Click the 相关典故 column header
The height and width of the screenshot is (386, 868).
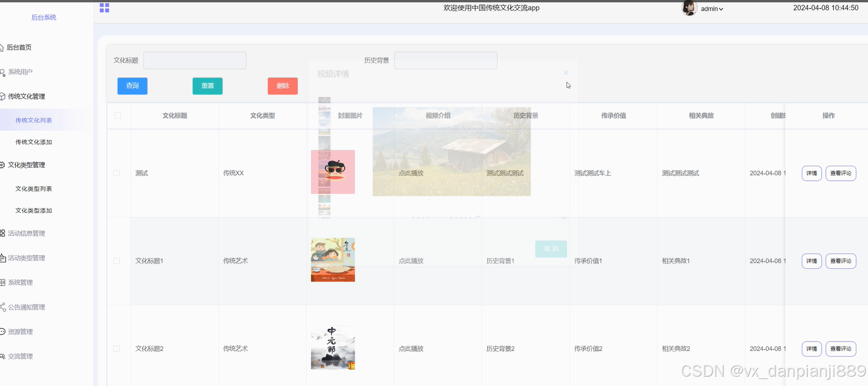coord(701,116)
